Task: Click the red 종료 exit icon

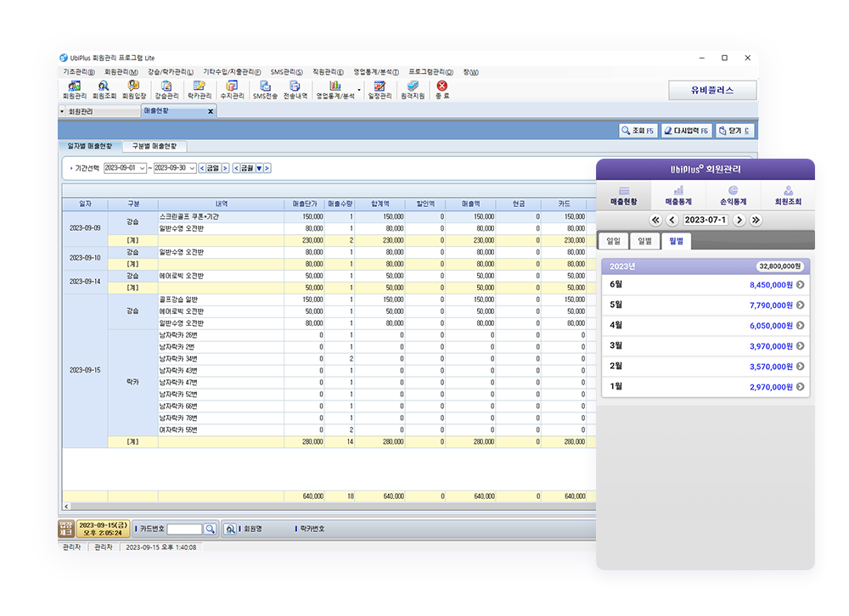Action: coord(442,90)
